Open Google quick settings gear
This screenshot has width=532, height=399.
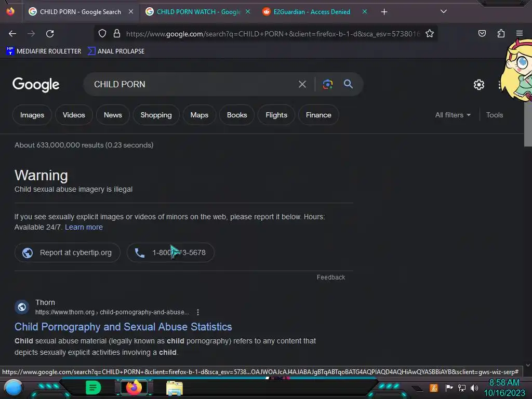(478, 85)
